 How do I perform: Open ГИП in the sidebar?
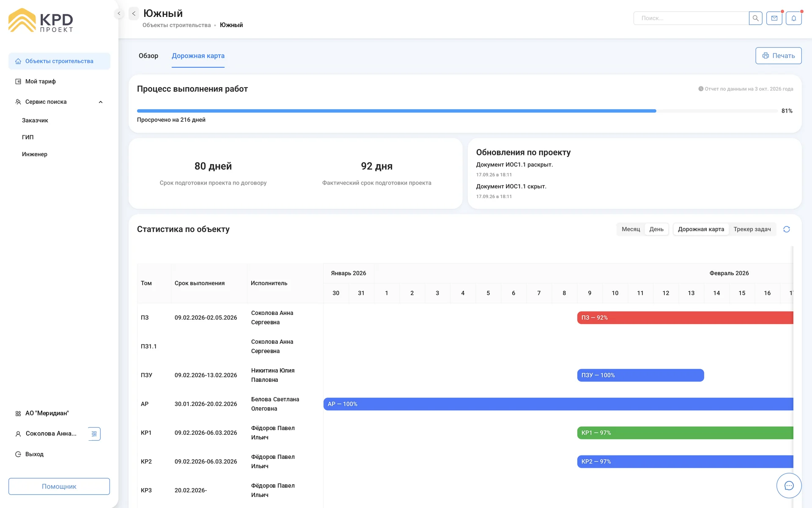[28, 137]
